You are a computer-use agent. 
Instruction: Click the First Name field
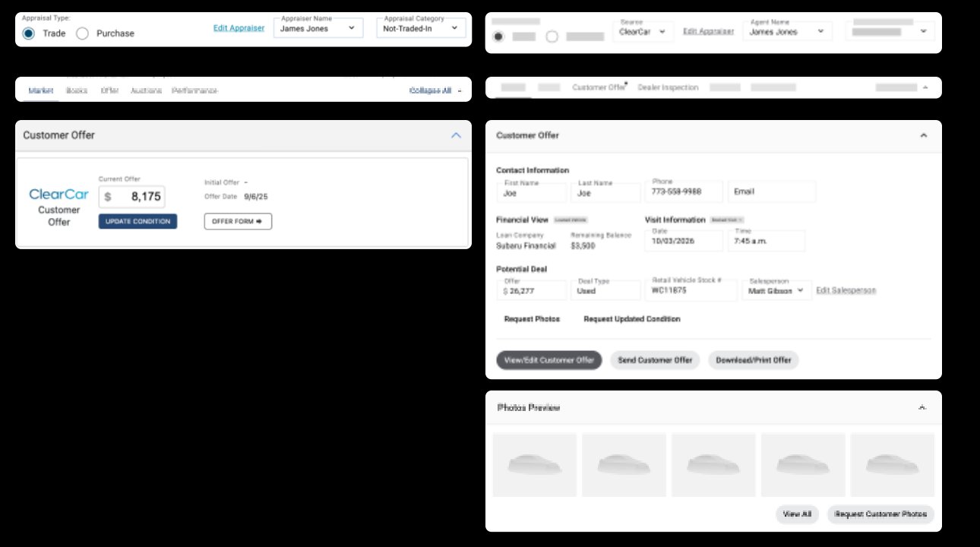[532, 192]
